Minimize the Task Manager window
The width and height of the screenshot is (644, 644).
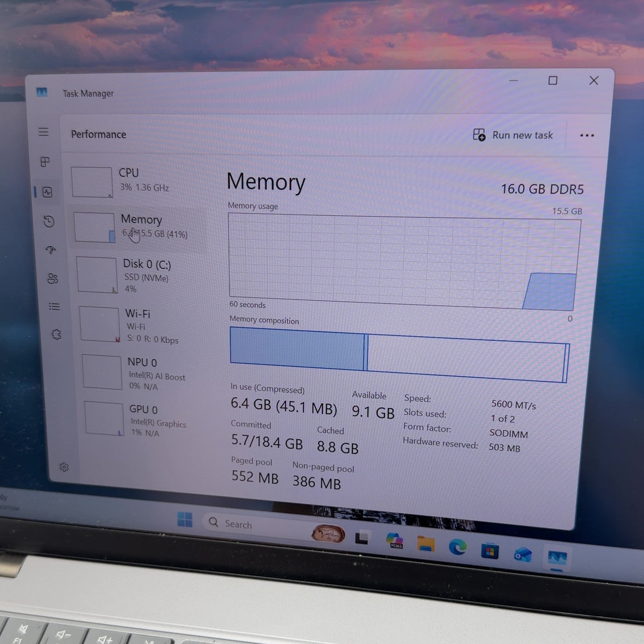tap(514, 80)
